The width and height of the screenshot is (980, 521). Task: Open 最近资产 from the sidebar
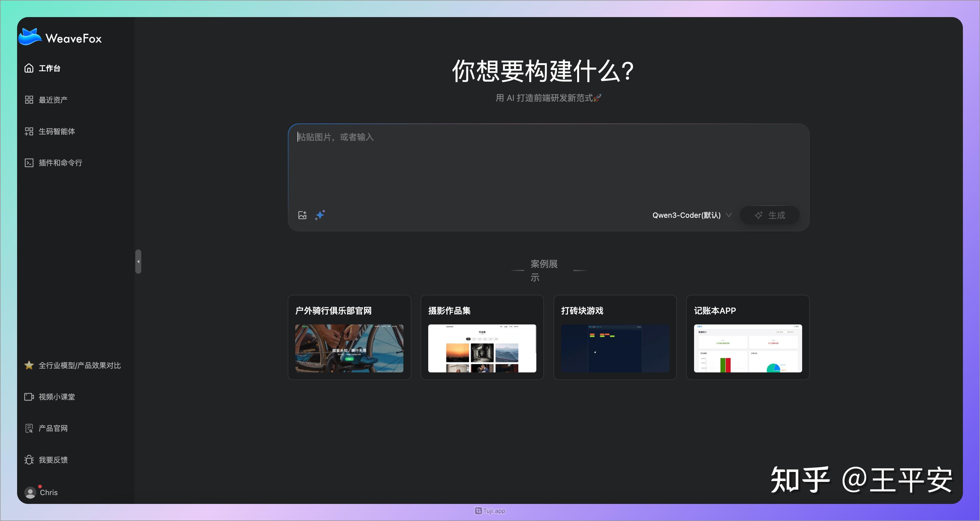coord(30,100)
